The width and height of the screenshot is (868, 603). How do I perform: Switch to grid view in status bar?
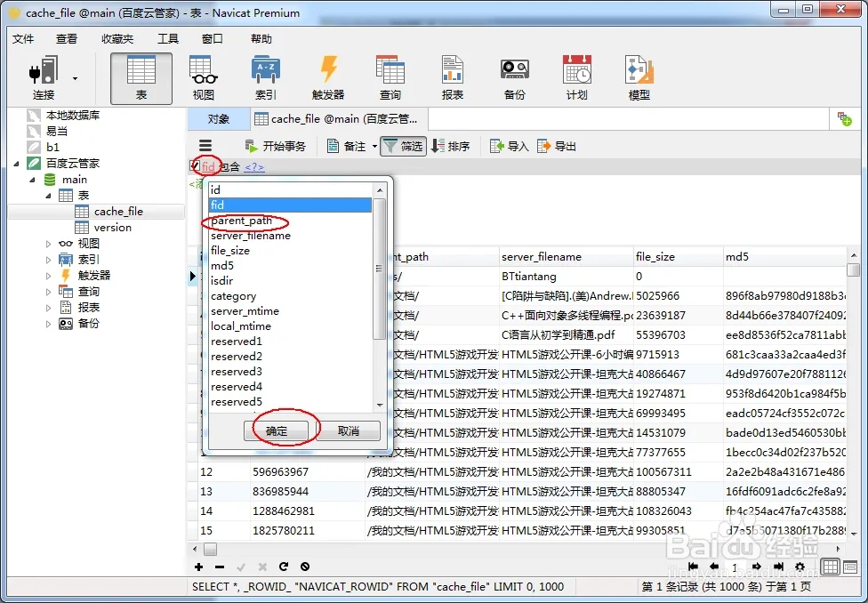(829, 567)
